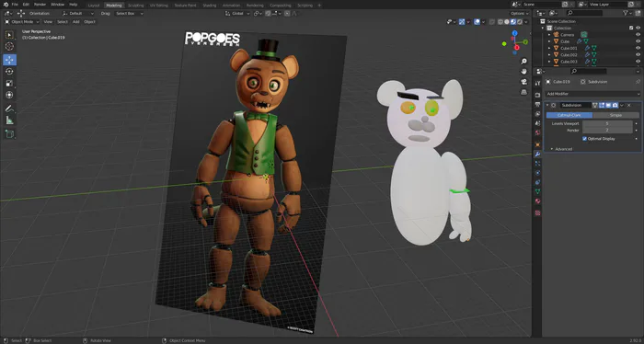Hide the Camera object in outliner
Image resolution: width=644 pixels, height=344 pixels.
coord(638,35)
